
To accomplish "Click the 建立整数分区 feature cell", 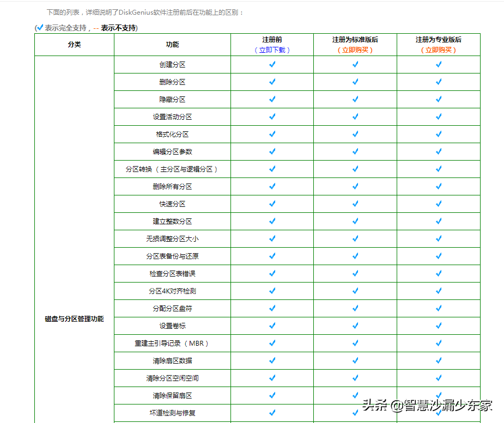I will 172,221.
